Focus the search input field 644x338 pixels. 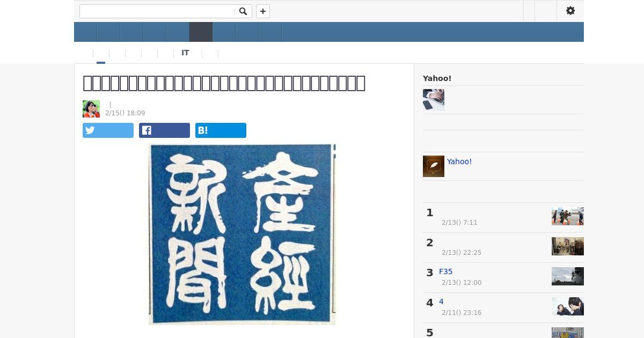click(157, 11)
